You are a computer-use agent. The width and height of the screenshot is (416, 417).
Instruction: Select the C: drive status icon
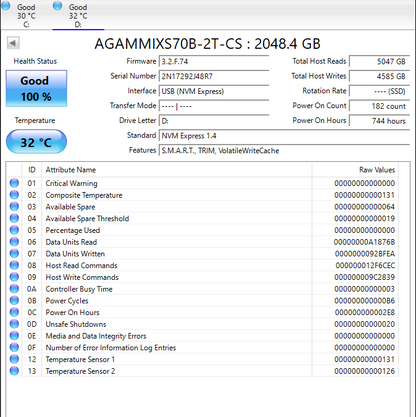coord(6,6)
